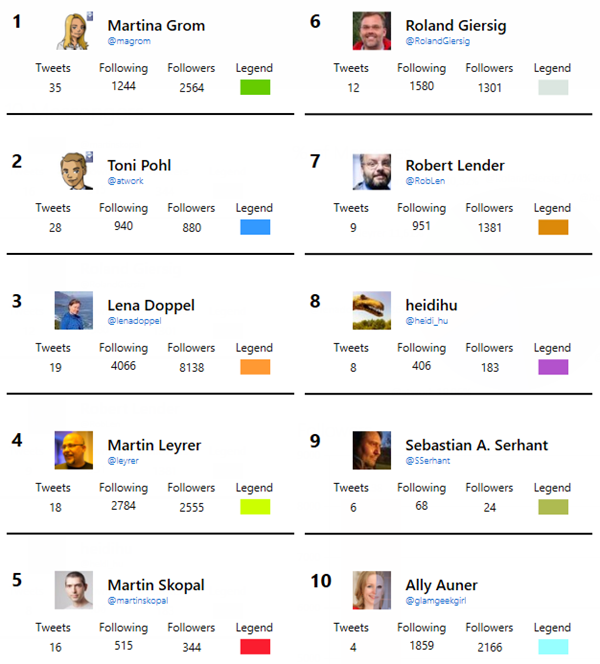Click Martina Grom's avatar picture
Screen dimensions: 600x664
[74, 30]
